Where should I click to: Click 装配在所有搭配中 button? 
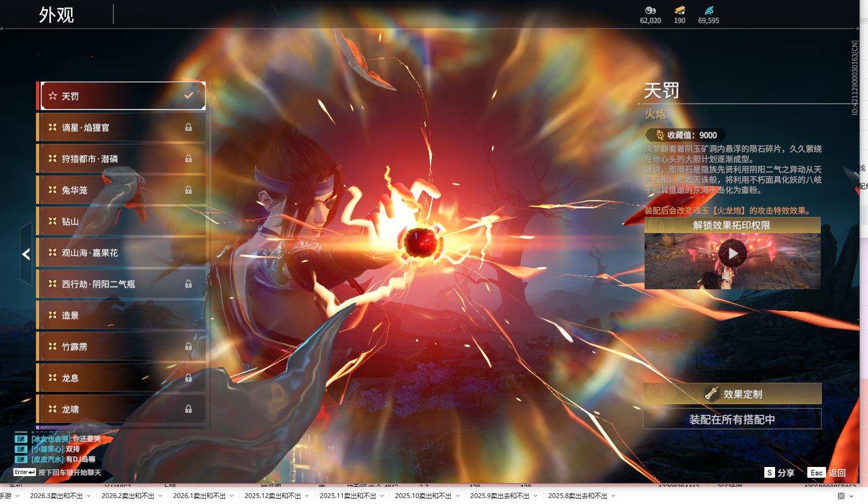point(733,419)
